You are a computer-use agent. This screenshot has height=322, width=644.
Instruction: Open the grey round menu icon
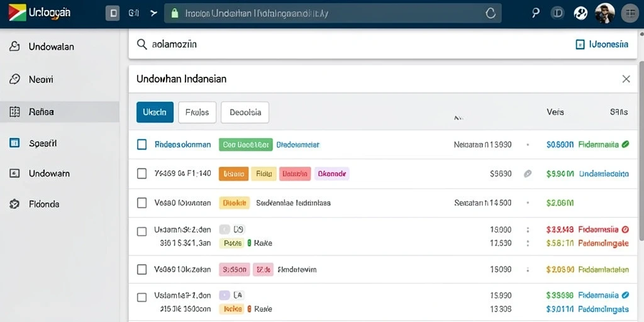pos(629,14)
